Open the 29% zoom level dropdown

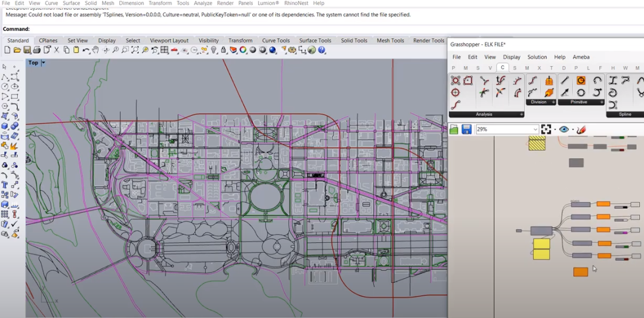(x=535, y=129)
